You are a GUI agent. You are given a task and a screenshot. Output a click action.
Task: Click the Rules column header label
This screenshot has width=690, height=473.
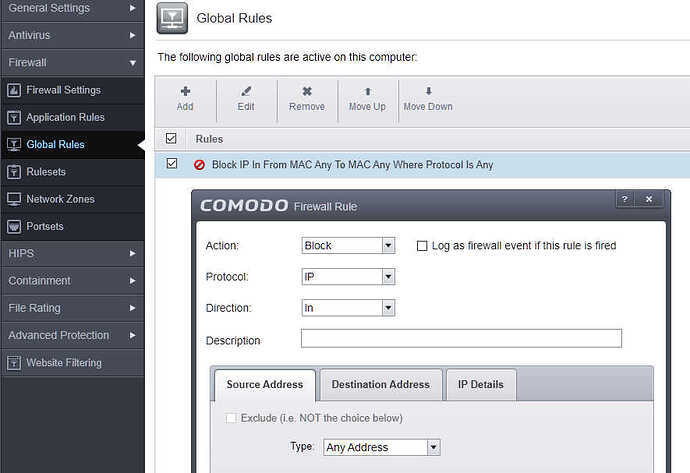point(209,139)
